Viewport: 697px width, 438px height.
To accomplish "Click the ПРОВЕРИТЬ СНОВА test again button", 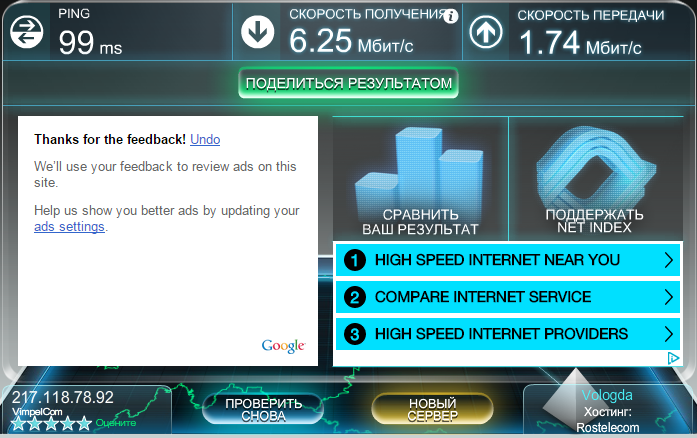I will 263,409.
